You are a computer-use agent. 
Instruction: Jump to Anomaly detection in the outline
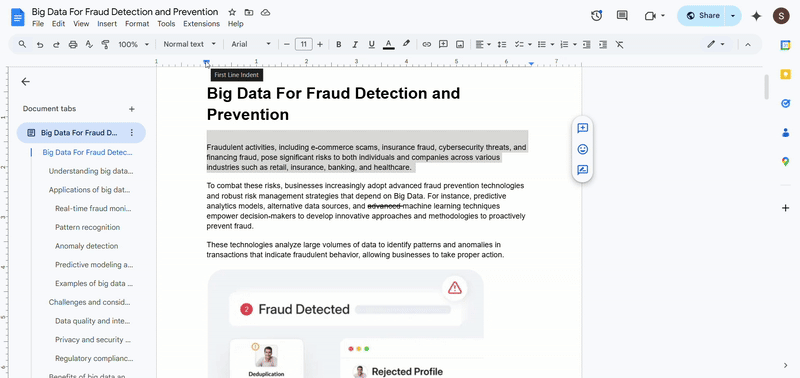point(87,246)
